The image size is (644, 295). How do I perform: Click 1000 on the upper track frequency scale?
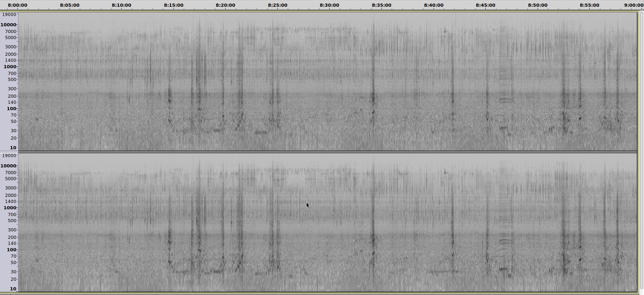(10, 67)
